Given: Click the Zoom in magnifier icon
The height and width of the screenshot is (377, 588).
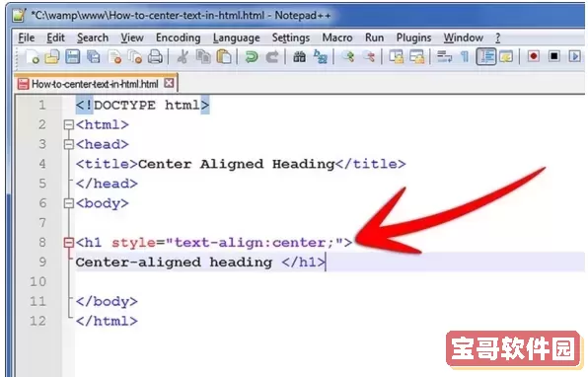Looking at the screenshot, I should [348, 57].
